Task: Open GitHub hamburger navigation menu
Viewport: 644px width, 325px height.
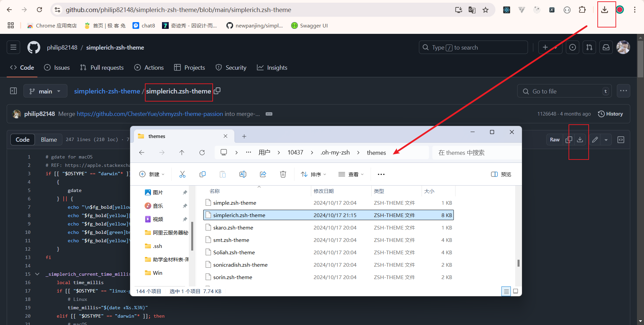Action: pyautogui.click(x=13, y=48)
